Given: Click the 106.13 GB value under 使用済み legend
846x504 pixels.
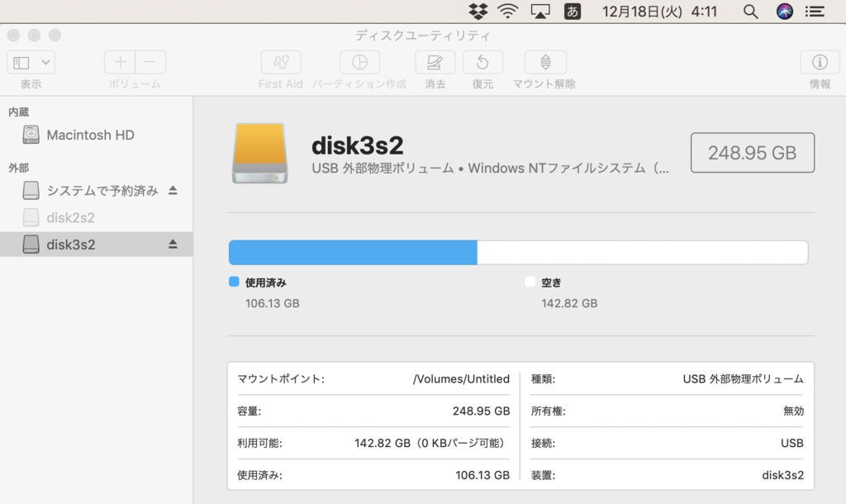Looking at the screenshot, I should (273, 304).
